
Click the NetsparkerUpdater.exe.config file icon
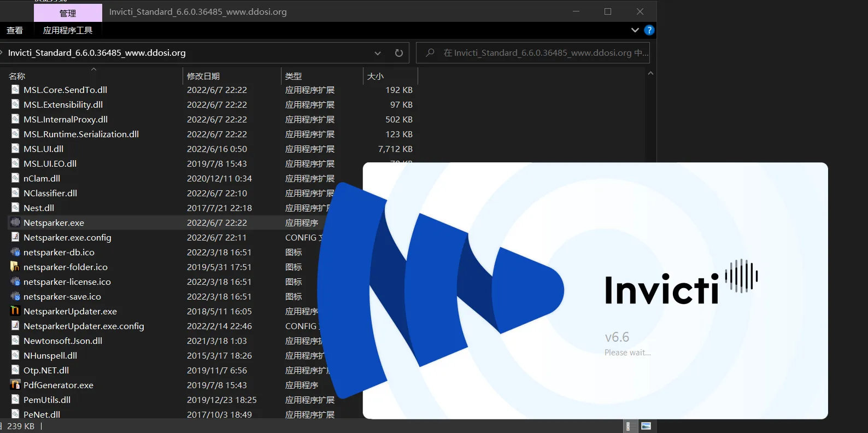coord(15,326)
